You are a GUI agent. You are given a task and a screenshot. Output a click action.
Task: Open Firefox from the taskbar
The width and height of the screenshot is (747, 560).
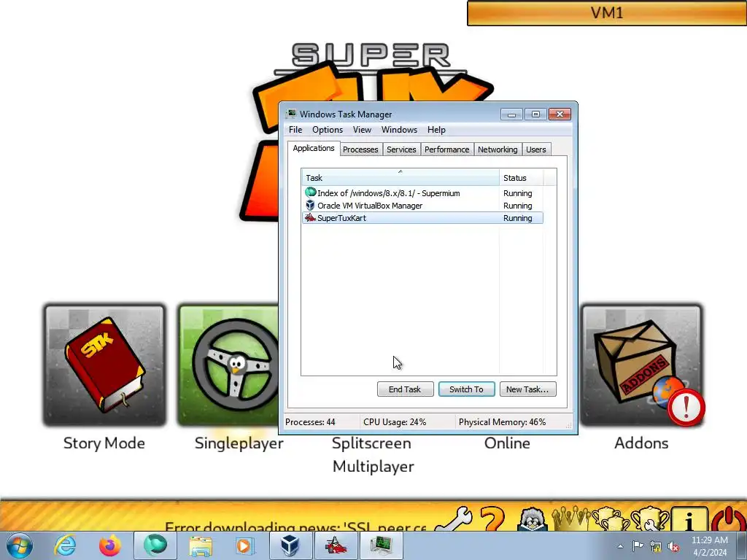[x=109, y=545]
